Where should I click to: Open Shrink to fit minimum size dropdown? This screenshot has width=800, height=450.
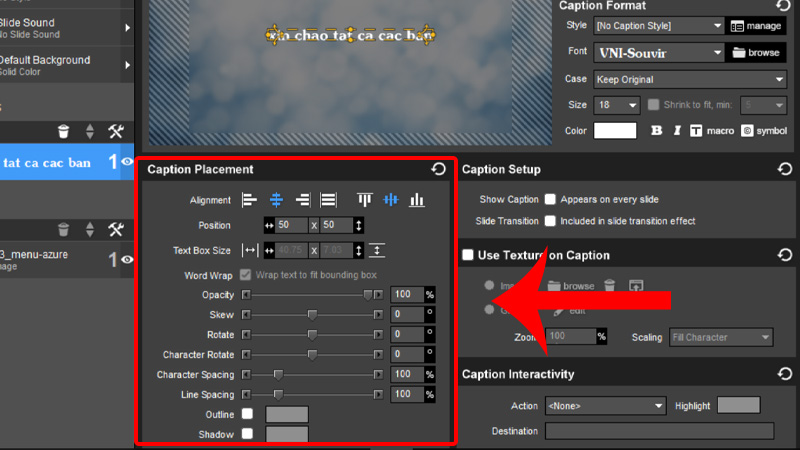click(x=763, y=105)
